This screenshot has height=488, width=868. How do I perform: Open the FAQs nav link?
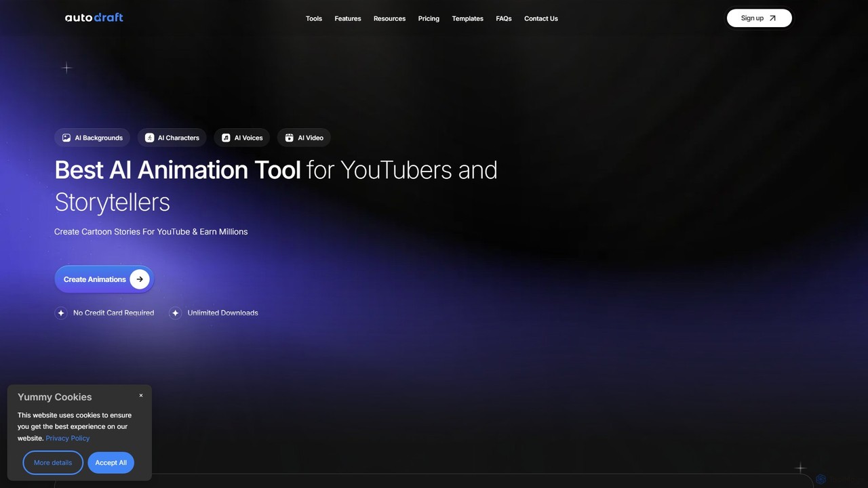pos(504,18)
